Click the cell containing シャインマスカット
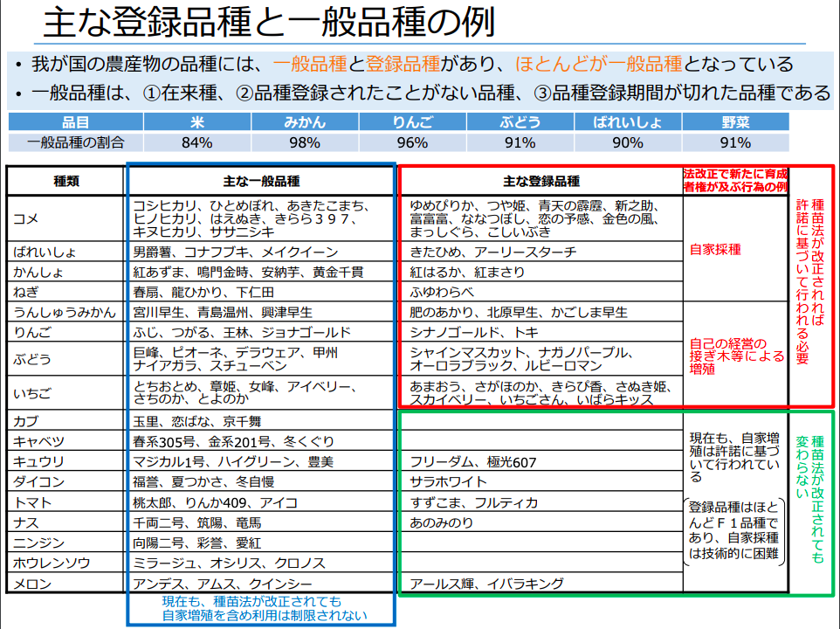Image resolution: width=840 pixels, height=629 pixels. click(x=540, y=359)
